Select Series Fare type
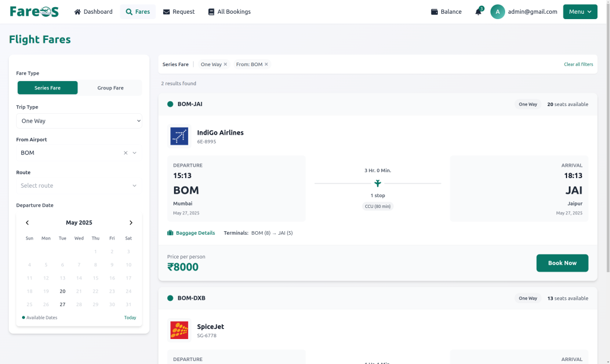 [48, 88]
